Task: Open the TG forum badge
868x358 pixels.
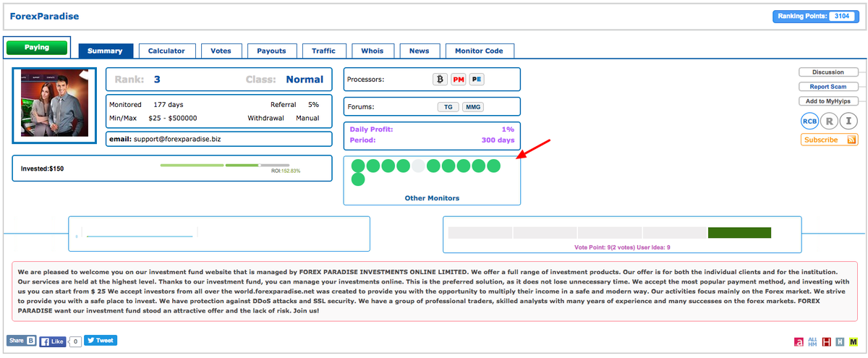Action: click(x=448, y=107)
